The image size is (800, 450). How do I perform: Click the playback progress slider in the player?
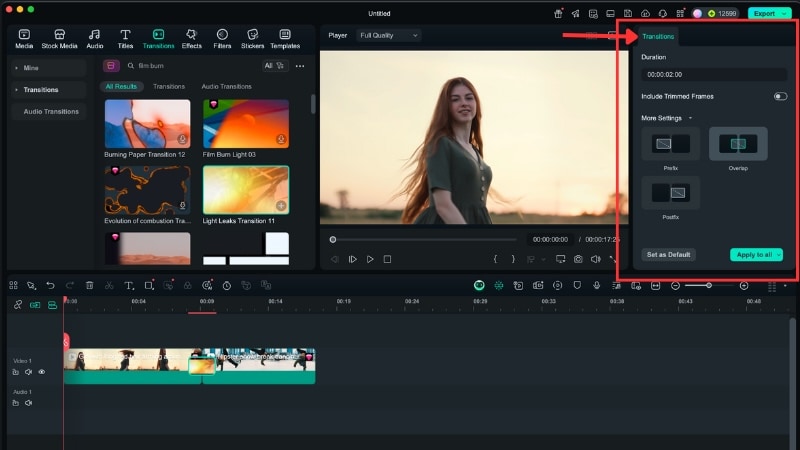pos(423,239)
